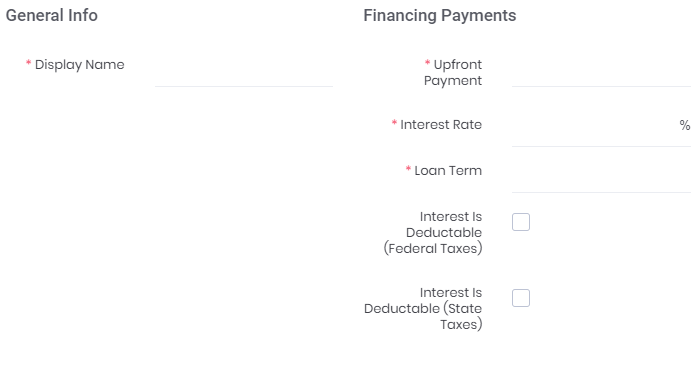698x367 pixels.
Task: Click the State Taxes deductable label text
Action: pyautogui.click(x=423, y=309)
